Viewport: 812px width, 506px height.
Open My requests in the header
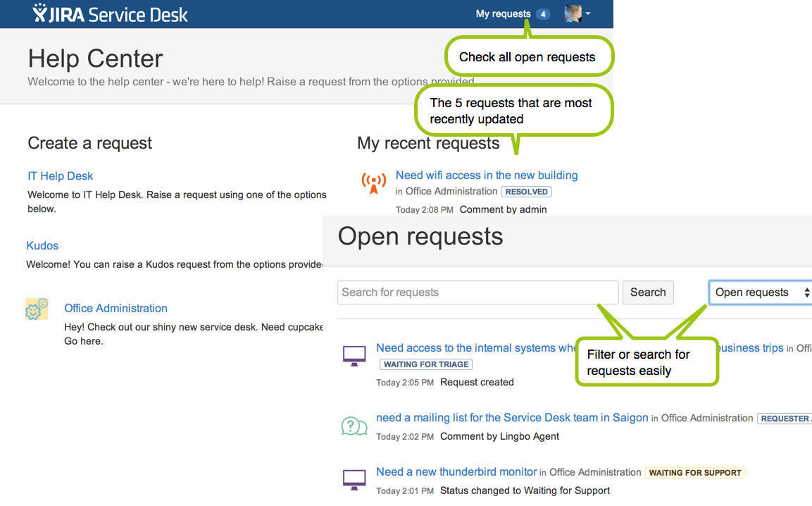[x=503, y=14]
